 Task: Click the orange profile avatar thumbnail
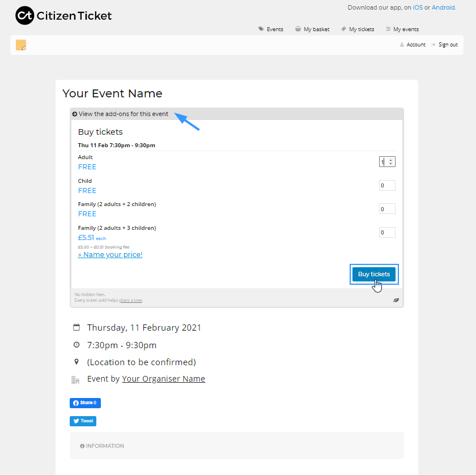tap(21, 45)
